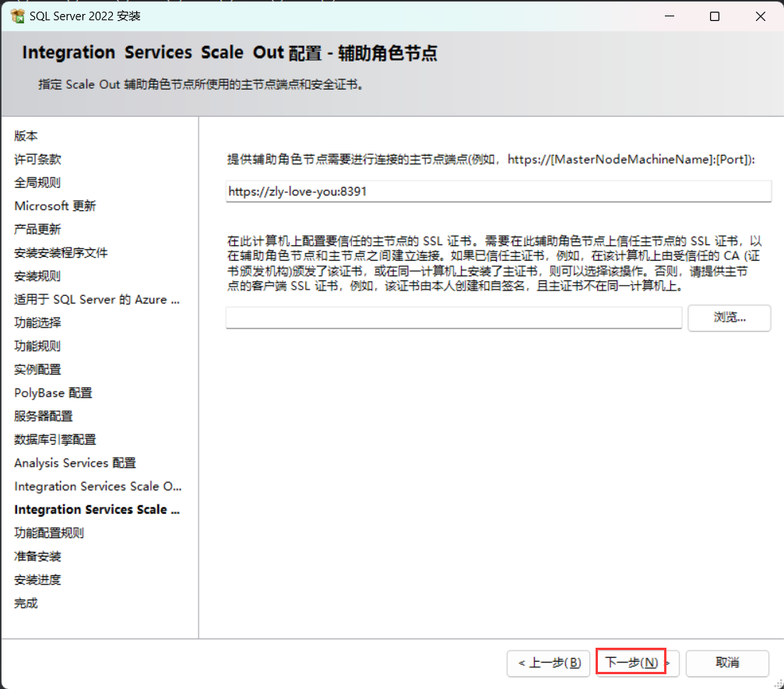Maximize the SQL Server 2022 setup window
This screenshot has width=784, height=689.
pos(715,16)
